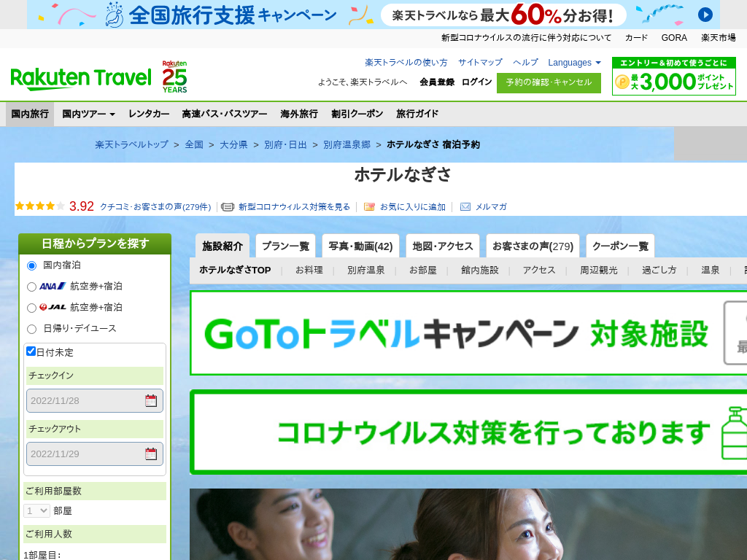Click the check-out date field 2022/11/29
Viewport: 747px width, 560px height.
pyautogui.click(x=95, y=454)
